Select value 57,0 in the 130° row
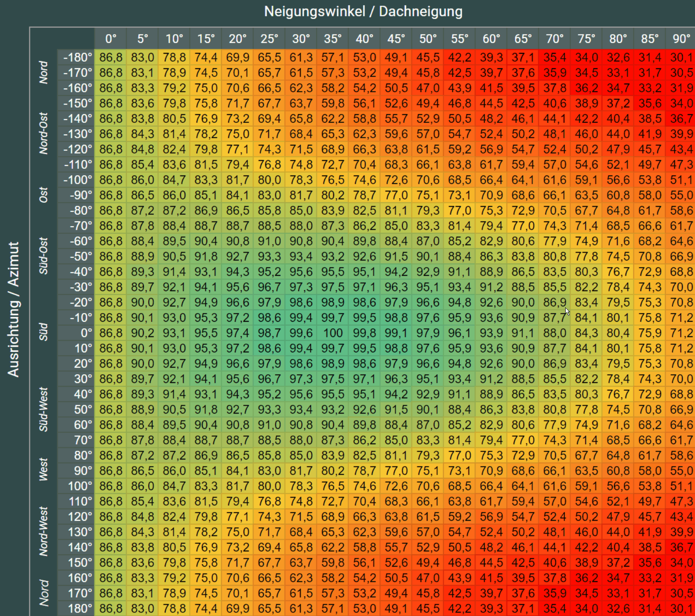The height and width of the screenshot is (616, 695). pos(427,532)
